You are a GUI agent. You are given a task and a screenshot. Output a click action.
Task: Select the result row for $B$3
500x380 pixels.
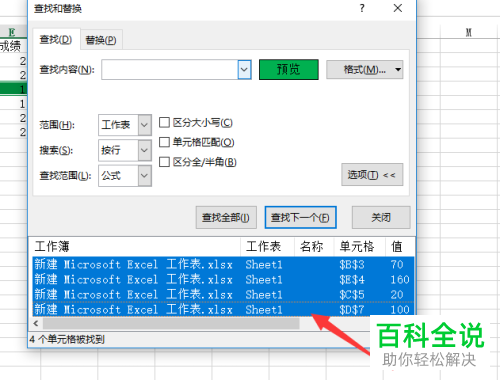click(223, 264)
